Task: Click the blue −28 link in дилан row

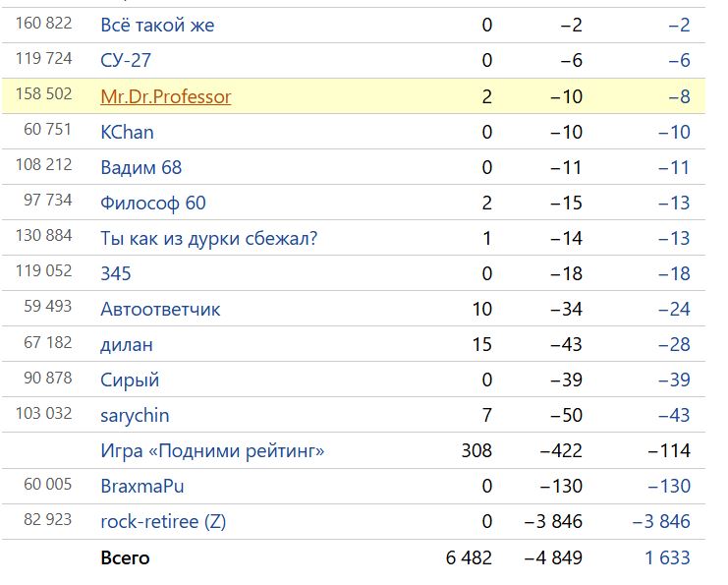Action: [x=673, y=344]
